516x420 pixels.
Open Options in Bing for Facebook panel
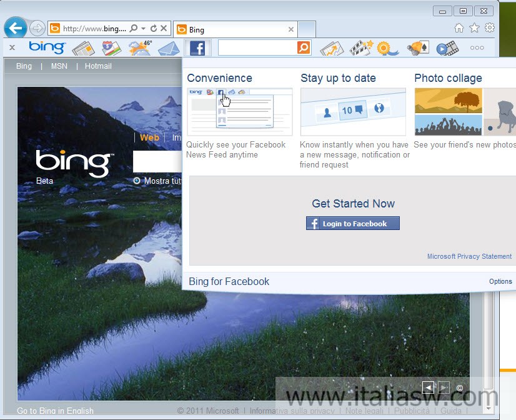click(500, 281)
